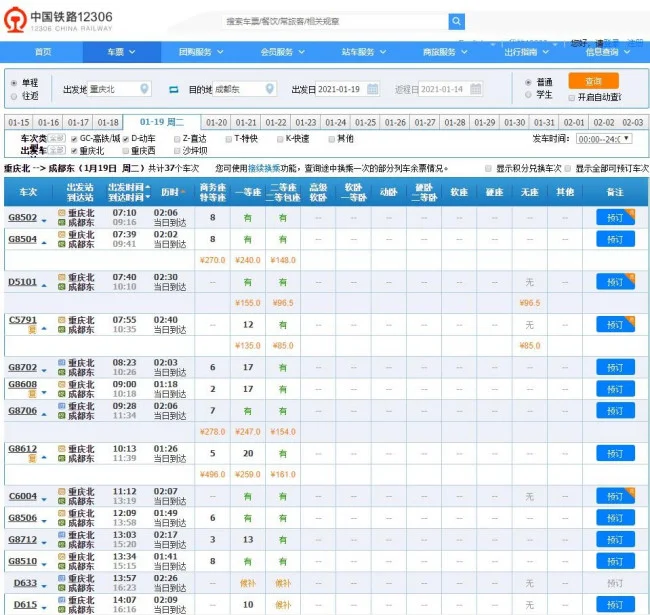Switch to 01-15 date tab
This screenshot has width=650, height=615.
click(19, 123)
